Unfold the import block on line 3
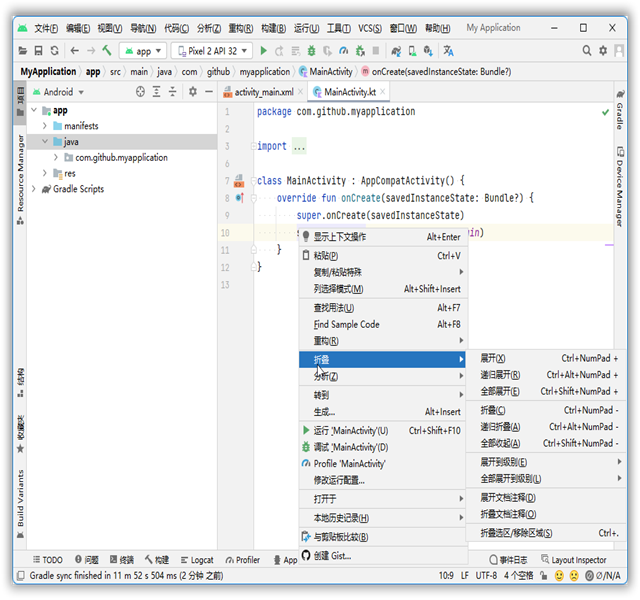Screen dimensions: 640x600 pyautogui.click(x=253, y=146)
